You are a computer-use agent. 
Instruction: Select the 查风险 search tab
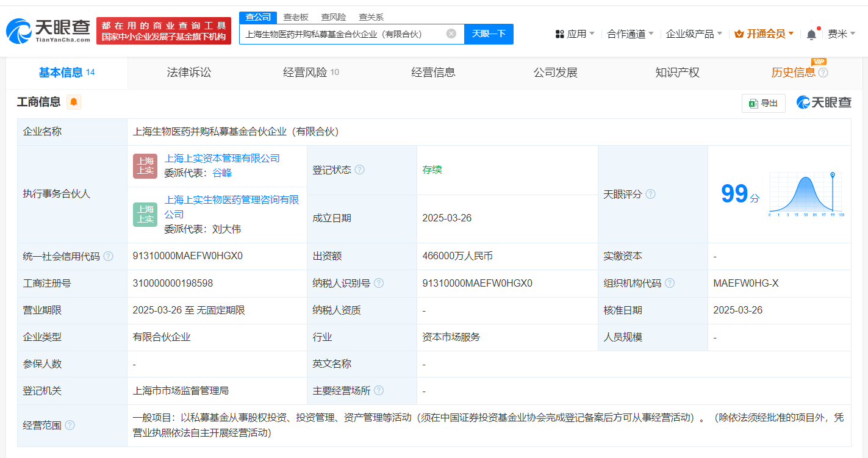point(334,17)
